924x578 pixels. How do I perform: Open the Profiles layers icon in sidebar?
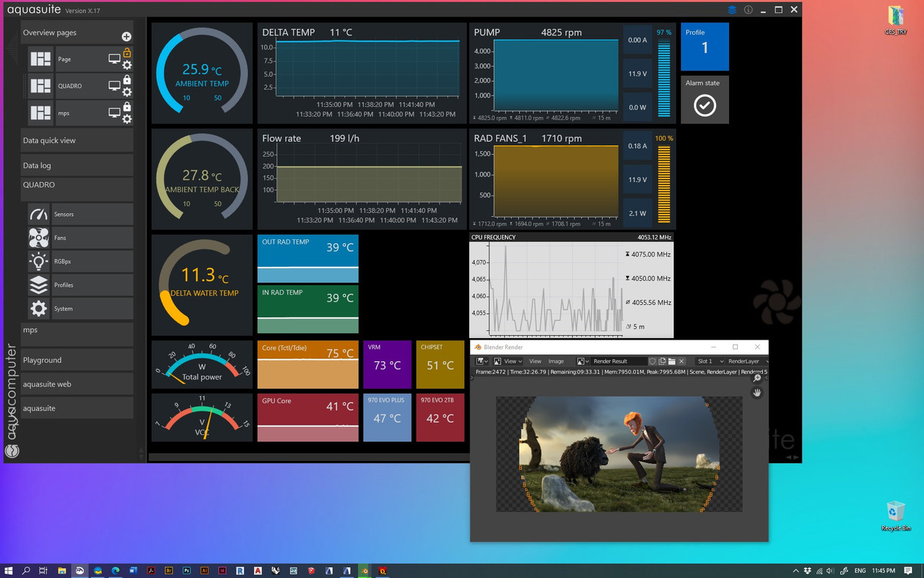38,285
